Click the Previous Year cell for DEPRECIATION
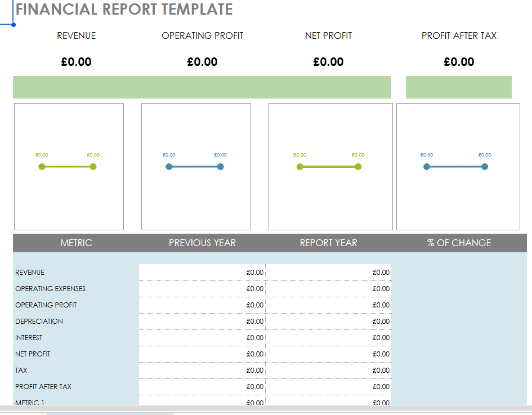The height and width of the screenshot is (415, 532). coord(202,322)
